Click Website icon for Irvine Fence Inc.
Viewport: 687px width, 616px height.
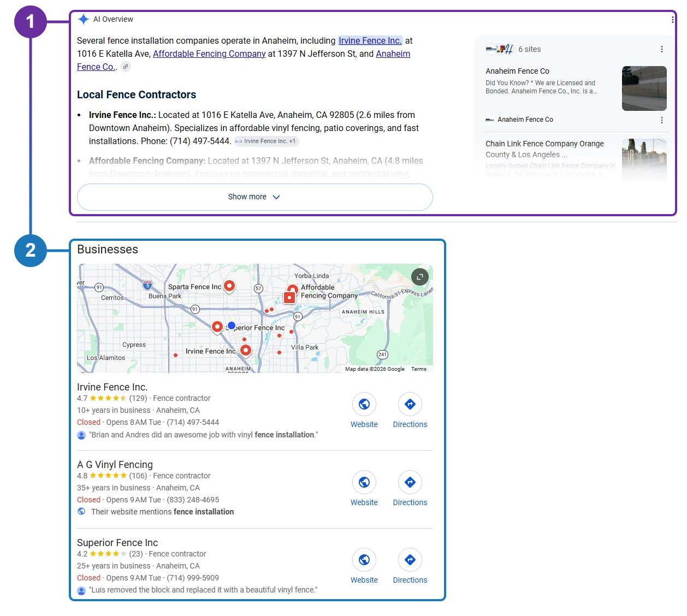coord(364,404)
